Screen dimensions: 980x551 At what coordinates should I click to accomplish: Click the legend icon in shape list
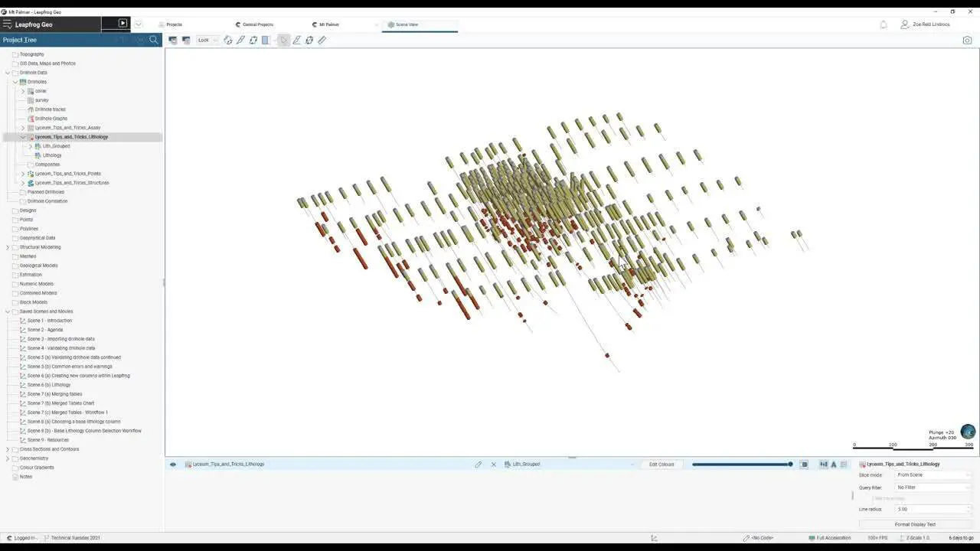tap(844, 465)
